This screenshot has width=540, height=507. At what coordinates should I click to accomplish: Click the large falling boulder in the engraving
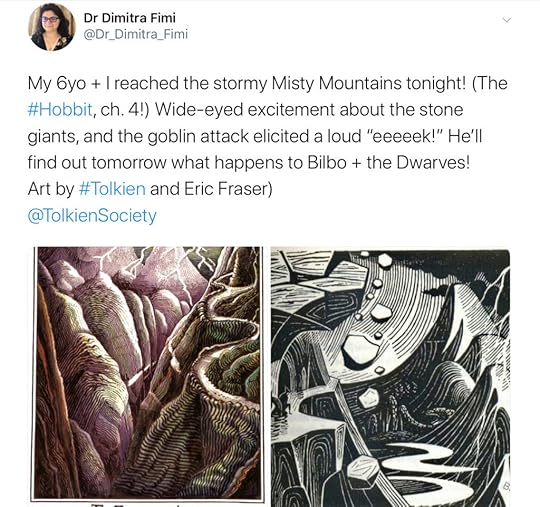362,351
